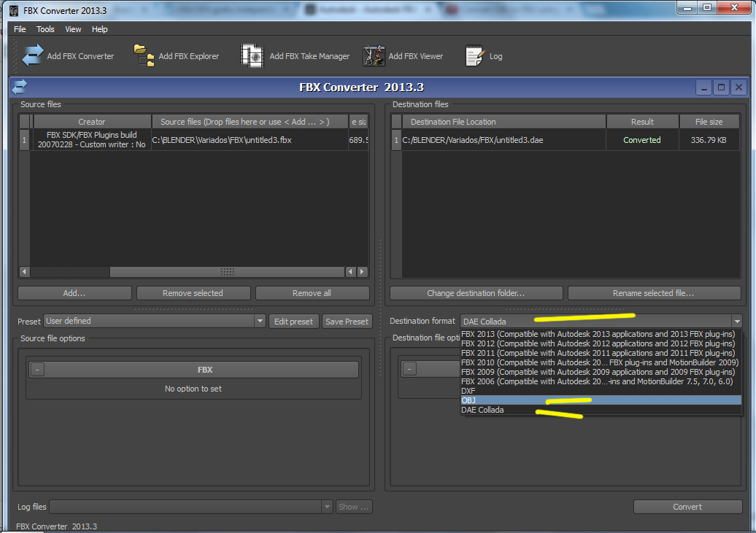Screen dimensions: 756x533
Task: Choose DAE Collada in dropdown list
Action: pos(601,410)
